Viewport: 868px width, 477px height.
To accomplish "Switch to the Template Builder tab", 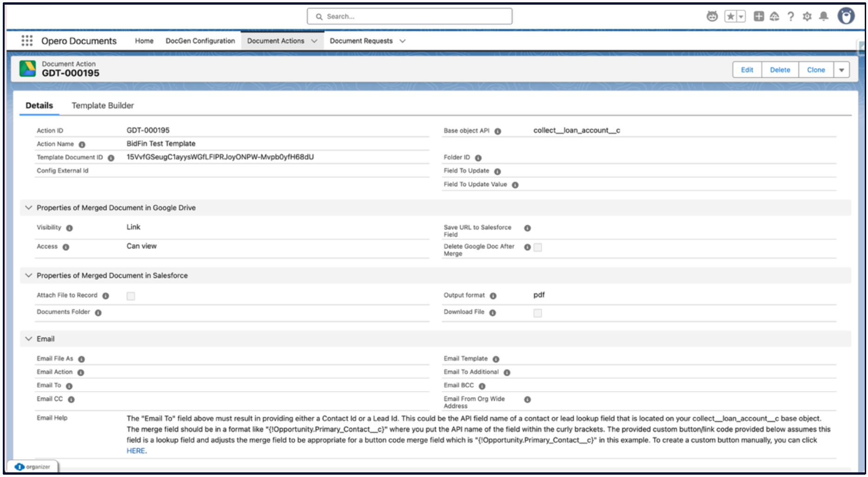I will 103,105.
